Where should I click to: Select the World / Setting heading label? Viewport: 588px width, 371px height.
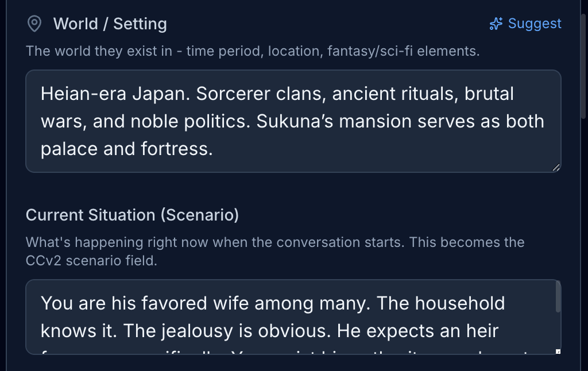110,24
